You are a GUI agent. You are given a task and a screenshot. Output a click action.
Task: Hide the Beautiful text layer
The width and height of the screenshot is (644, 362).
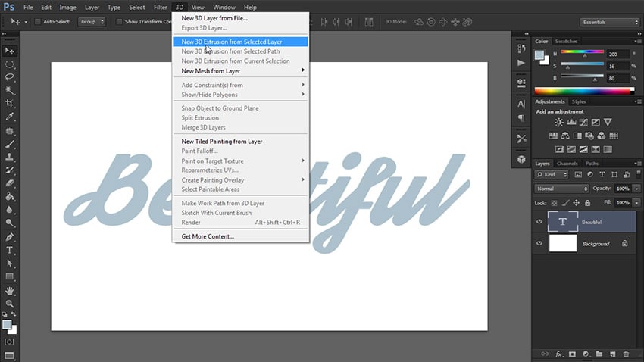pyautogui.click(x=539, y=222)
